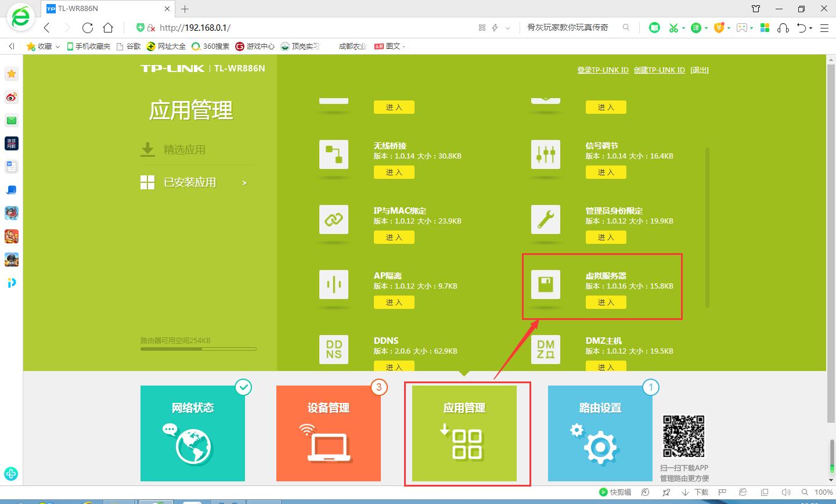Enable reading mode with the green book icon
Viewport: 836px width, 504px height.
654,27
